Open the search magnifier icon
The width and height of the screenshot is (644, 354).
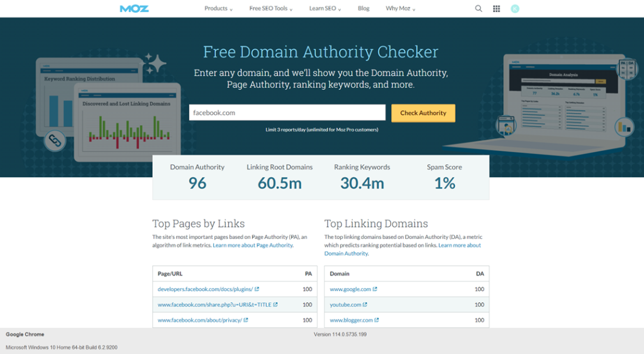479,9
